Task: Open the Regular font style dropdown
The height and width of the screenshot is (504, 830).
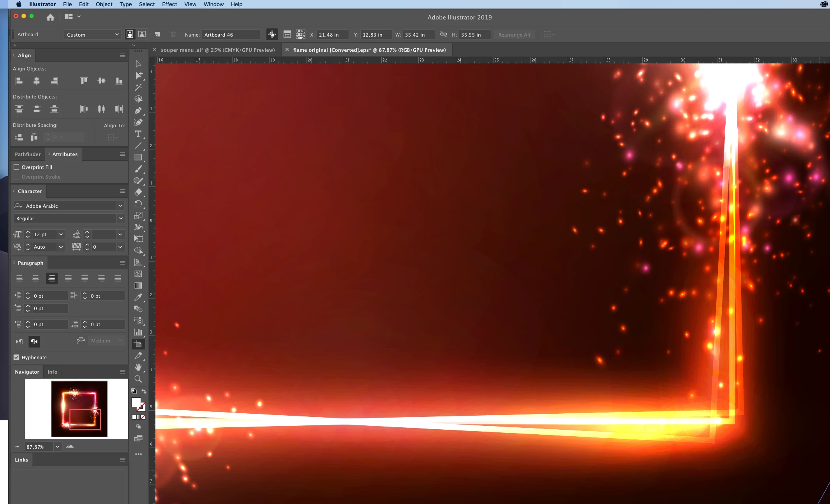Action: (x=120, y=218)
